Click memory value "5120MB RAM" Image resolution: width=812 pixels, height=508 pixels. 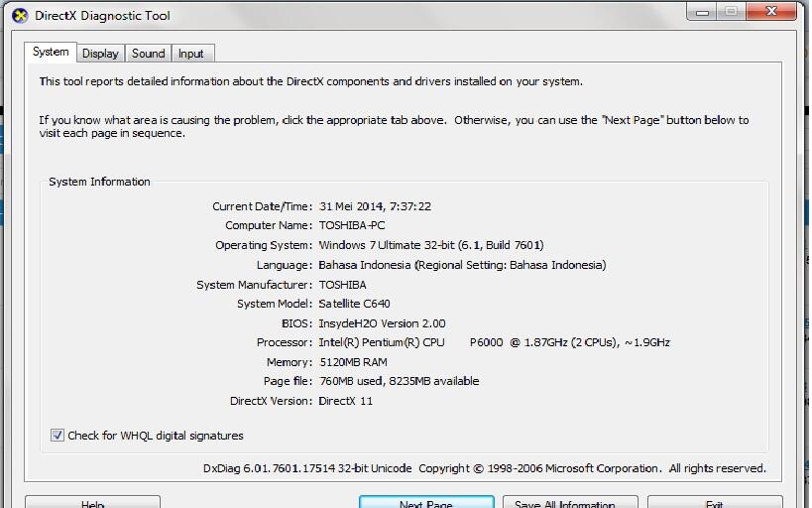(x=354, y=362)
